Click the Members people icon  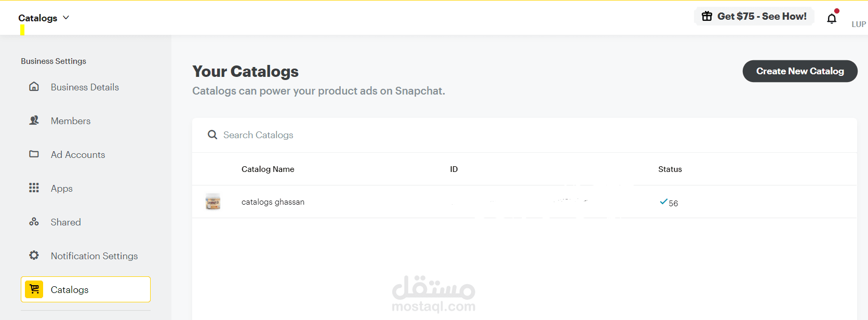pyautogui.click(x=34, y=121)
